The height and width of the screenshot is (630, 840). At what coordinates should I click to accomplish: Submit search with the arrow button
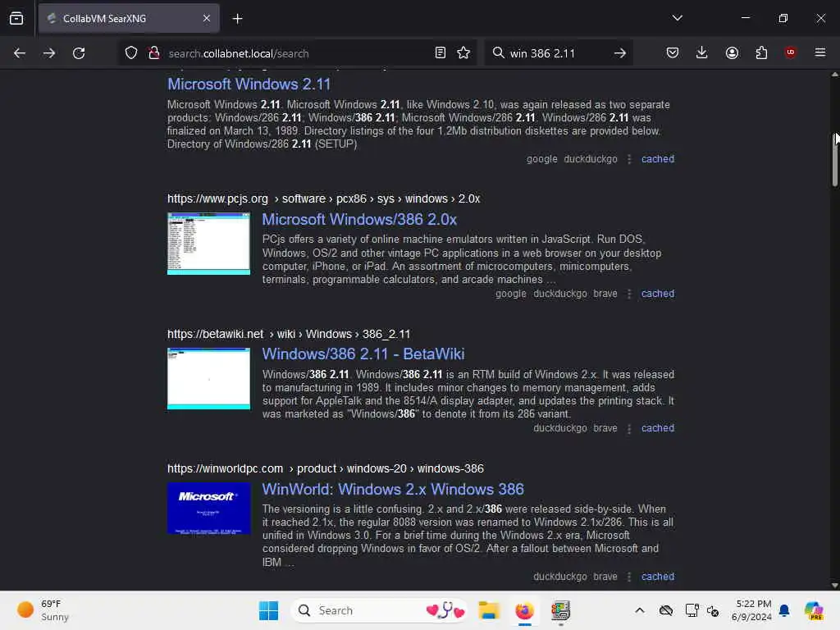coord(620,53)
